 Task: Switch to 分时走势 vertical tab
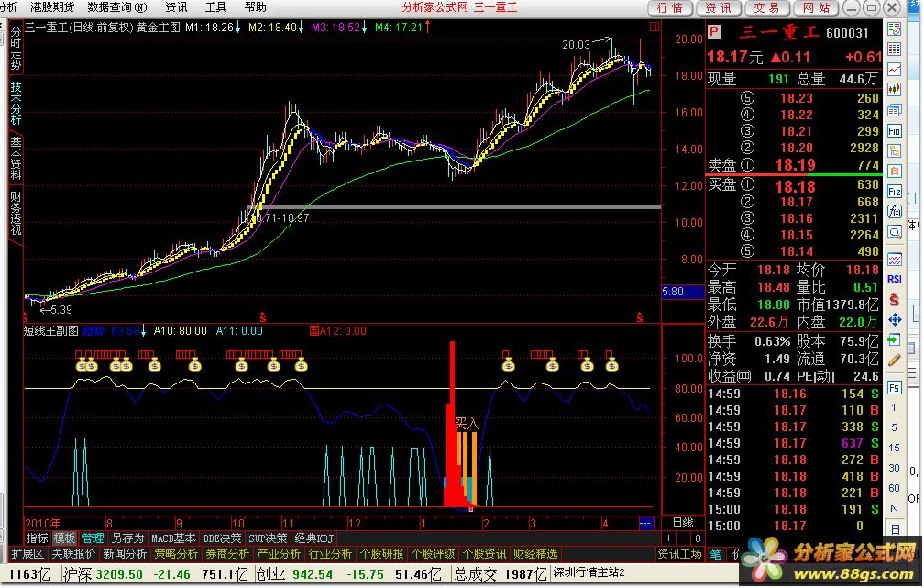point(16,49)
